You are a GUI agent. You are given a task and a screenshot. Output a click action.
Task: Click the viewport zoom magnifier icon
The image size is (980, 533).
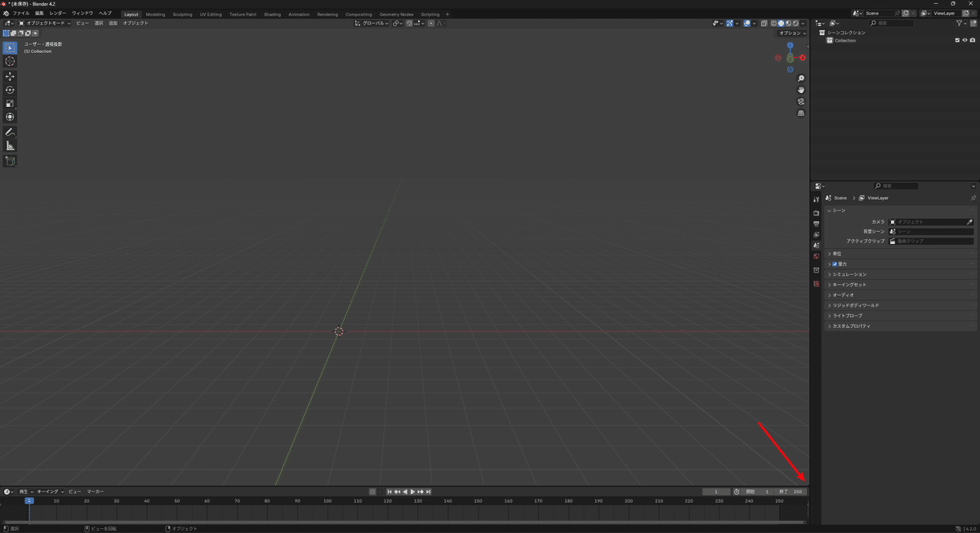coord(801,78)
